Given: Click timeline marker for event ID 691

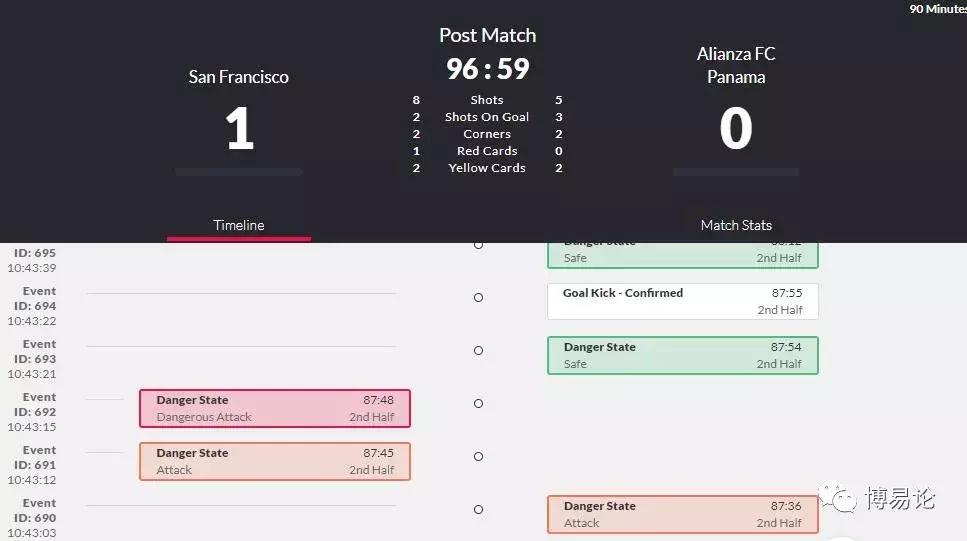Looking at the screenshot, I should [478, 456].
